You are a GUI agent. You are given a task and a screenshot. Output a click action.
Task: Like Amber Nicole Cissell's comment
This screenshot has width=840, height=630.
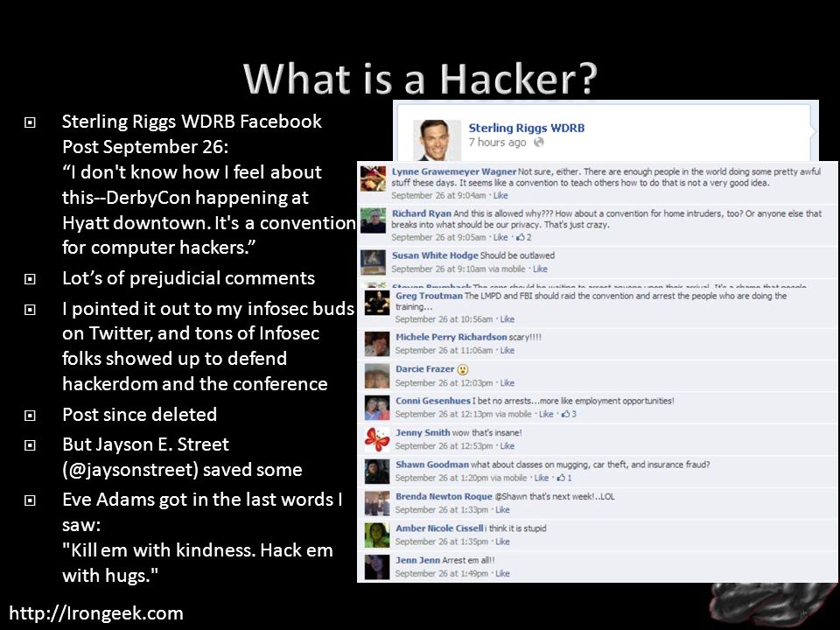point(502,542)
